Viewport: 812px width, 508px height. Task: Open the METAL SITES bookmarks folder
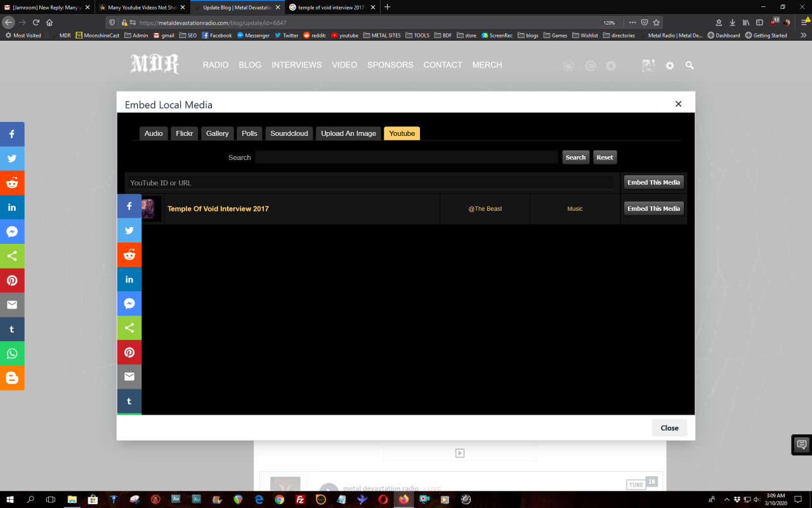tap(382, 36)
